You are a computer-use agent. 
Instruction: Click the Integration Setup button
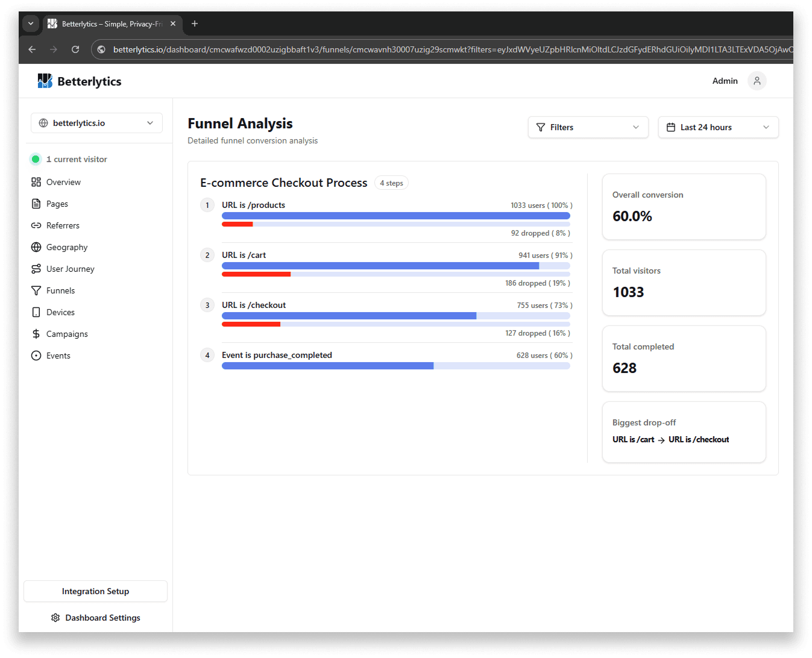[95, 591]
